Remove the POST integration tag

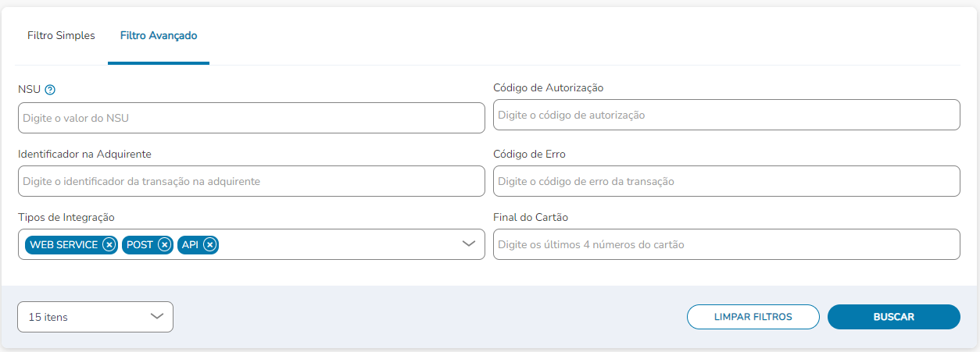pyautogui.click(x=164, y=244)
